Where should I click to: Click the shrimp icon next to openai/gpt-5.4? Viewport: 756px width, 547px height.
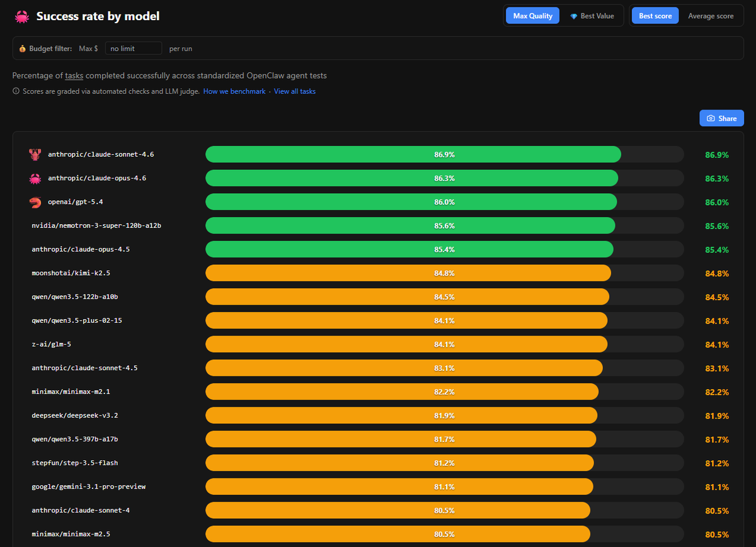pos(35,202)
